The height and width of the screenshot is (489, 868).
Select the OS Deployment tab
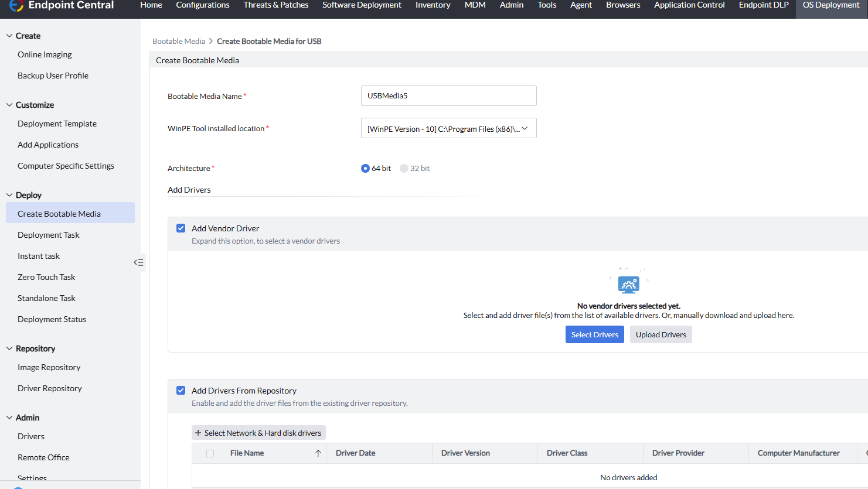[x=831, y=5]
